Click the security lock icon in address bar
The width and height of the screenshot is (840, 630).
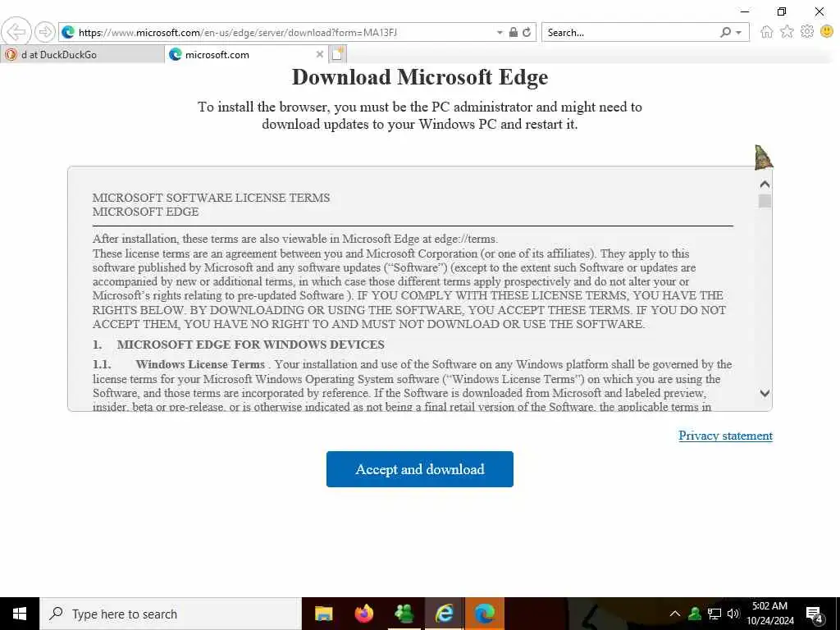pos(514,32)
